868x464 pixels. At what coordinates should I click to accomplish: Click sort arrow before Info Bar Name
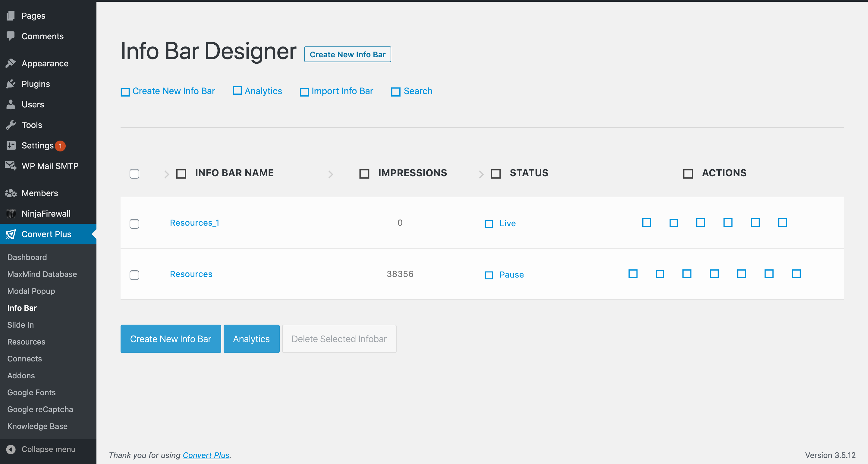tap(166, 174)
